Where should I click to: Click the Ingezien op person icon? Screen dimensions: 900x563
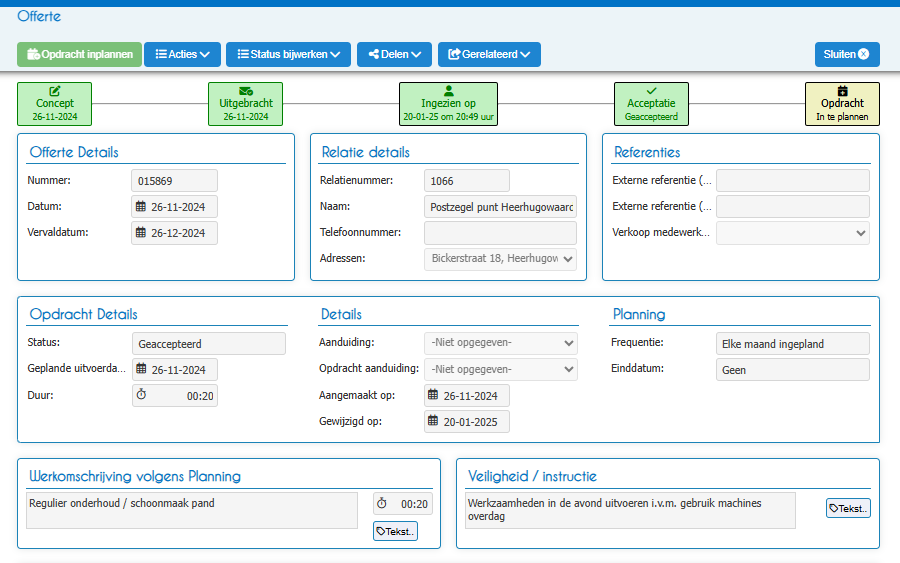pyautogui.click(x=448, y=91)
